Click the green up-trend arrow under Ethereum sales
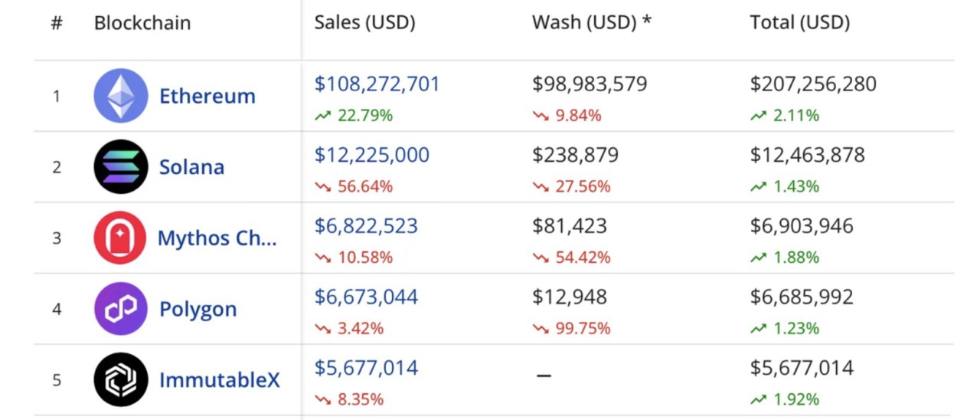 pyautogui.click(x=322, y=116)
